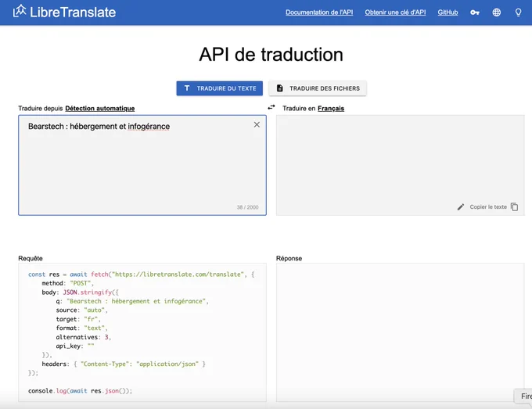Click the copy text clipboard icon

[x=514, y=207]
